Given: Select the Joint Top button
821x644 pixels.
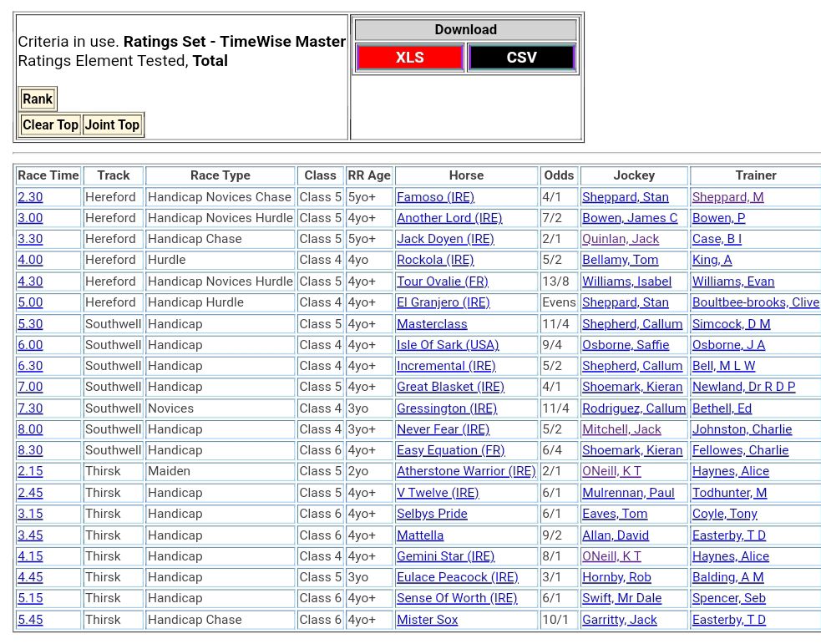Looking at the screenshot, I should tap(112, 125).
